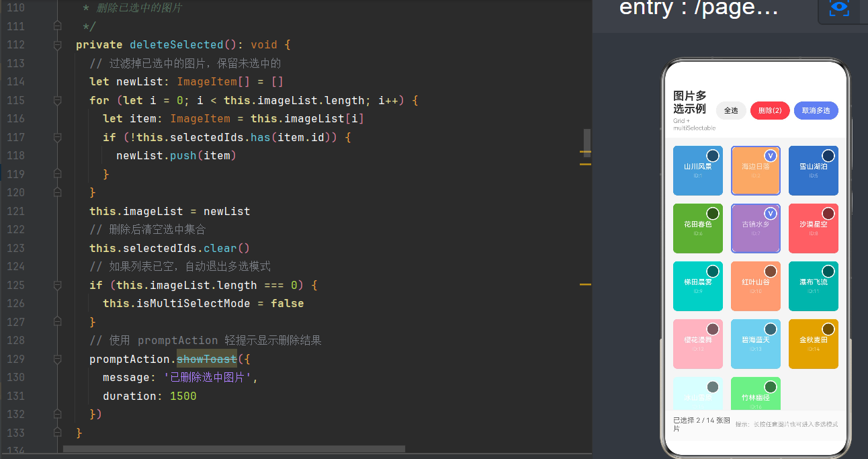Collapse the deleteSelected method fold marker
This screenshot has height=459, width=868.
point(57,45)
